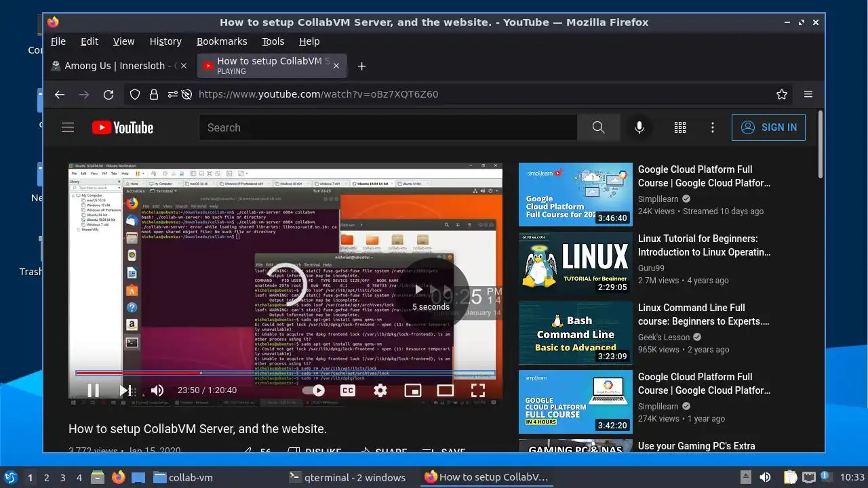Go back in Firefox
Screen dimensions: 868x488
coord(60,94)
